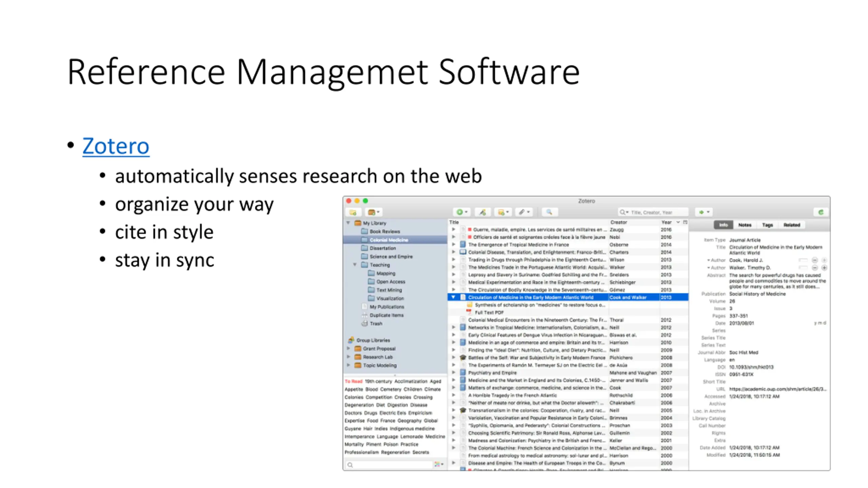Screen dimensions: 868x488
Task: Remove author Walker, Timothy D. with minus
Action: [815, 268]
